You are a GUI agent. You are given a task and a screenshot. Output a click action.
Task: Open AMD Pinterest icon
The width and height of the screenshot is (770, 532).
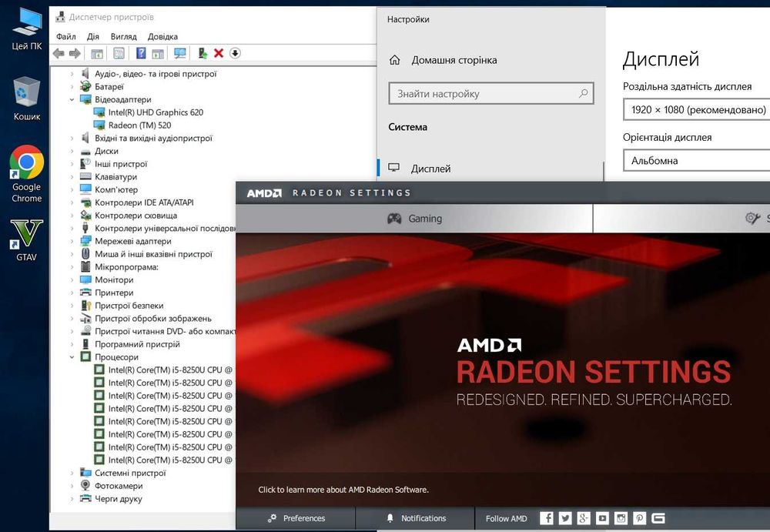pos(639,517)
